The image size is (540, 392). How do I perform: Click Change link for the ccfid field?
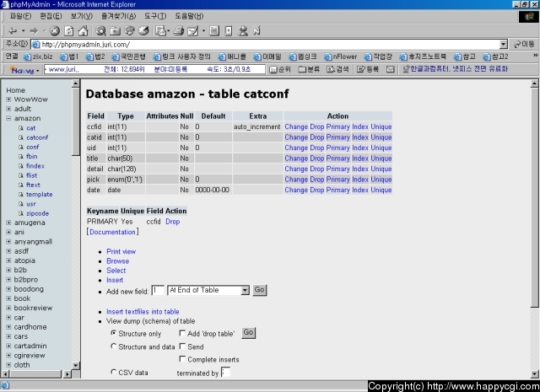point(296,127)
